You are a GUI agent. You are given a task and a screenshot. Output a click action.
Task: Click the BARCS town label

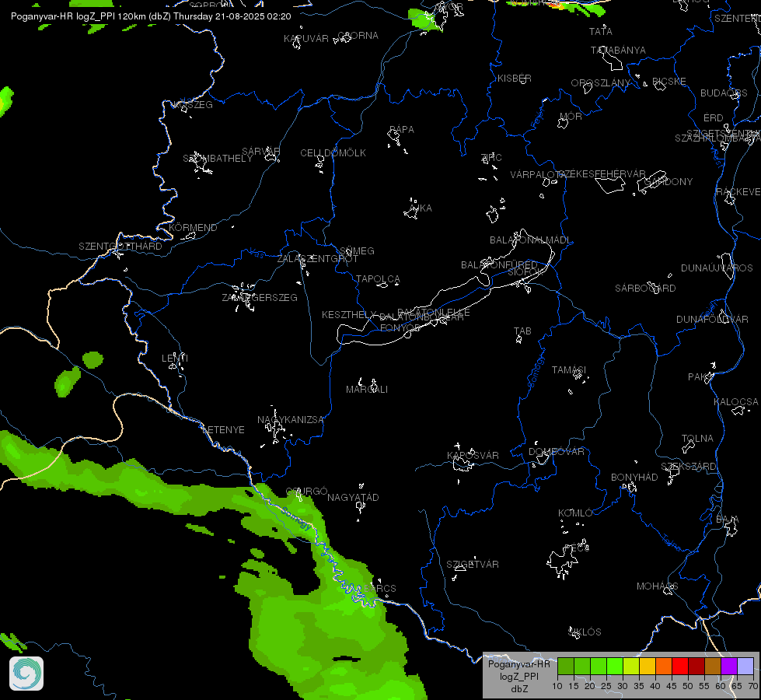[x=381, y=589]
